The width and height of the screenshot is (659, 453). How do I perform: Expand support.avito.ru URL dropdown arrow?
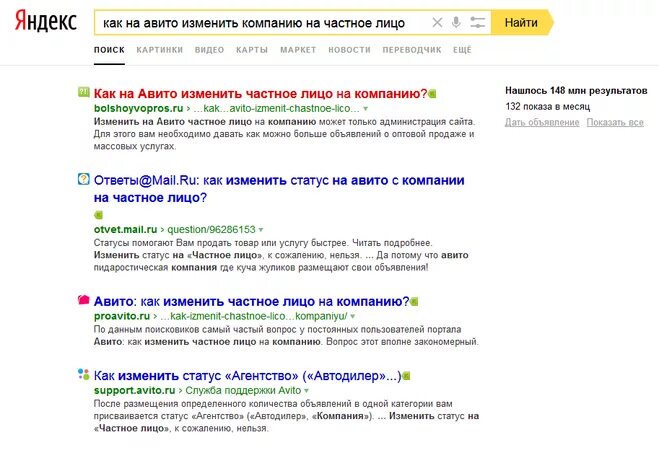click(x=306, y=391)
